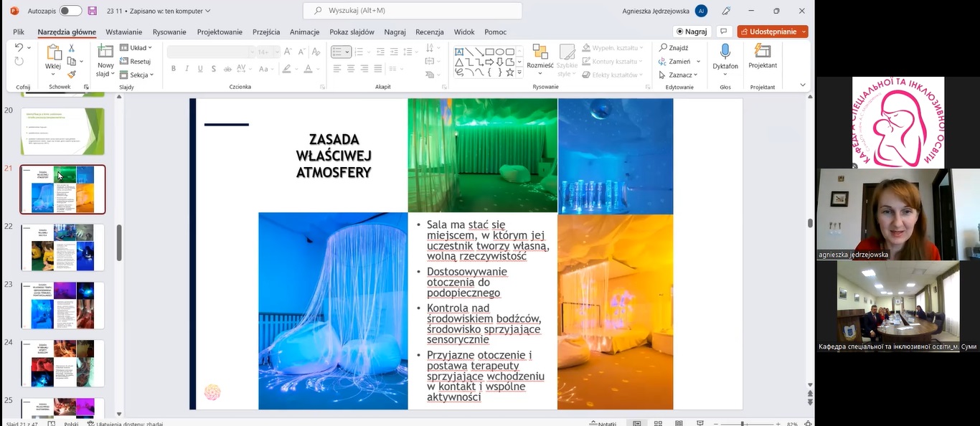This screenshot has height=426, width=980.
Task: Open the comments speech bubble icon
Action: click(x=724, y=32)
